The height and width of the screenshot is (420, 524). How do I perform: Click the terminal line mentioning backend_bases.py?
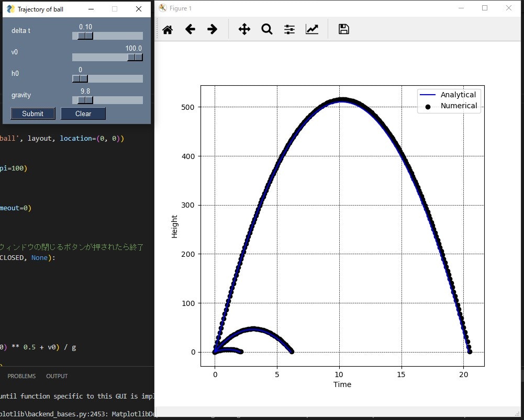(x=77, y=414)
